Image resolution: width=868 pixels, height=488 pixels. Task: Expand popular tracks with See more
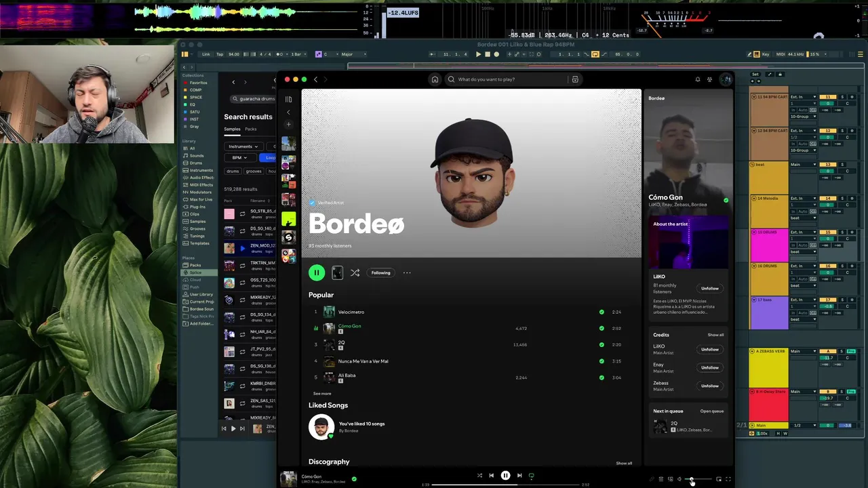(x=322, y=393)
